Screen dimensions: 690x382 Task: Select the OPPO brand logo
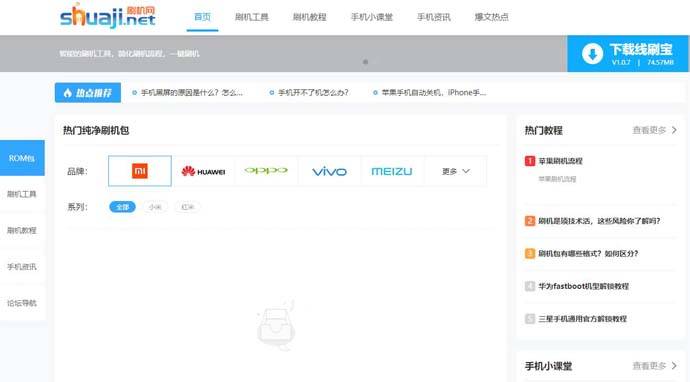266,171
